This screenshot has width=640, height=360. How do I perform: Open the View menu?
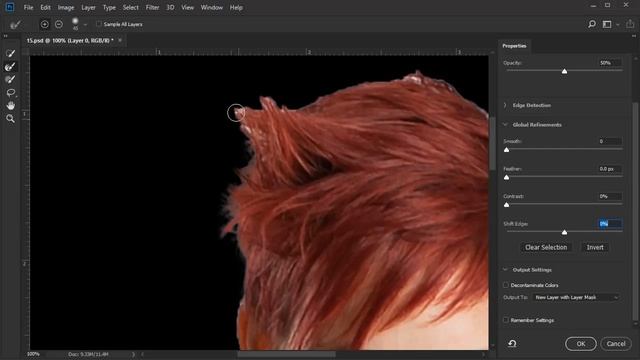pyautogui.click(x=187, y=7)
